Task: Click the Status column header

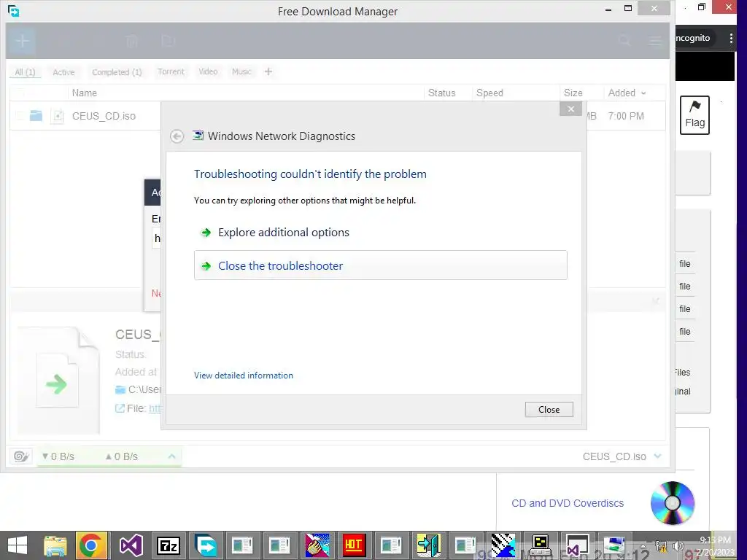Action: coord(441,93)
